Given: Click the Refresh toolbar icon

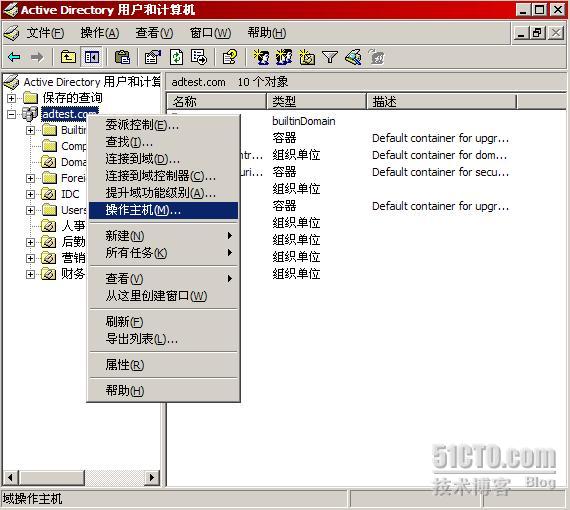Looking at the screenshot, I should coord(176,57).
